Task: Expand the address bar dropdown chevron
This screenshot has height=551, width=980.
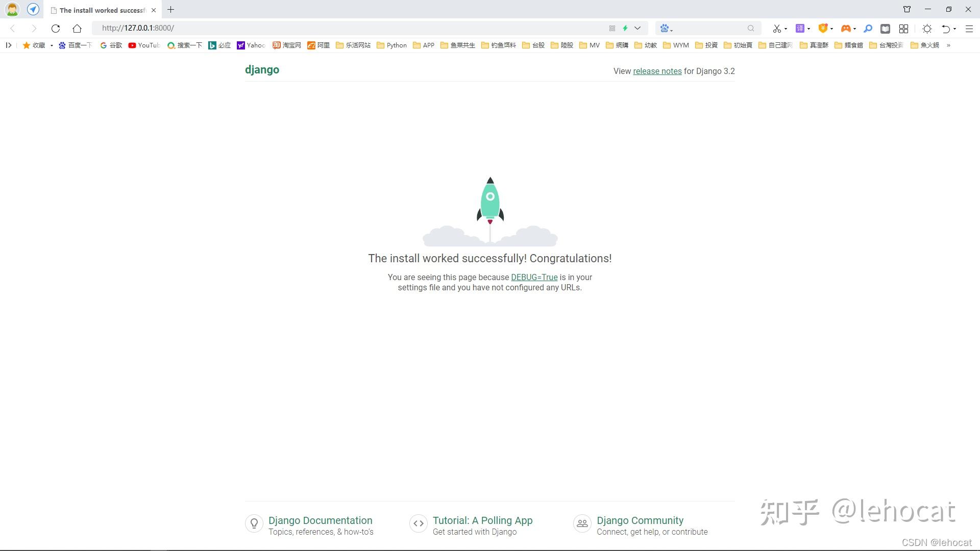Action: (x=638, y=28)
